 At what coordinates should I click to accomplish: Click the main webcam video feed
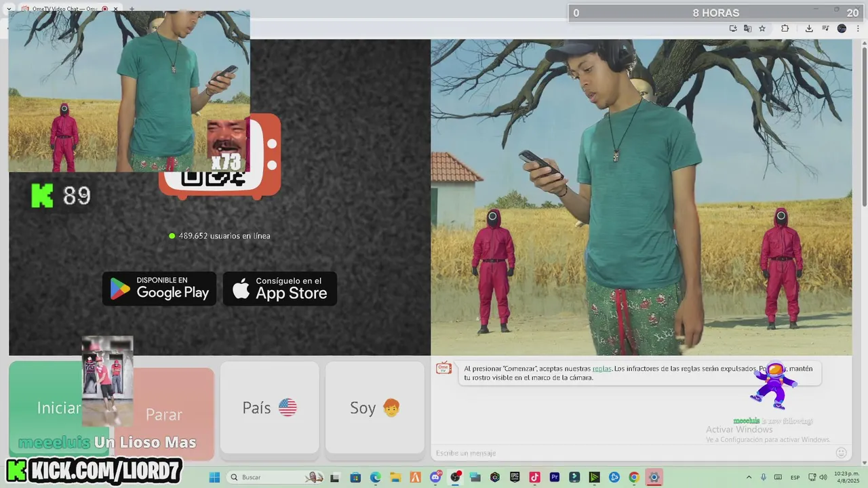pos(641,197)
